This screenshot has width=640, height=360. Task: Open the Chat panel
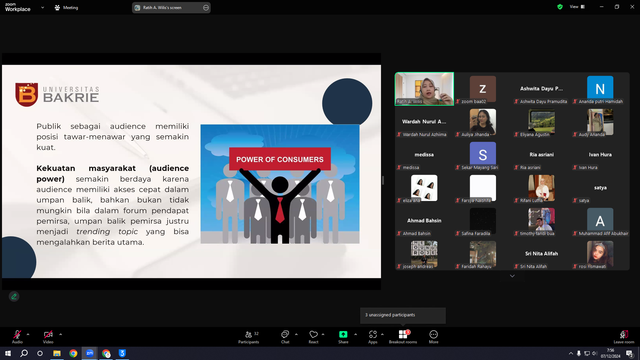click(x=285, y=337)
